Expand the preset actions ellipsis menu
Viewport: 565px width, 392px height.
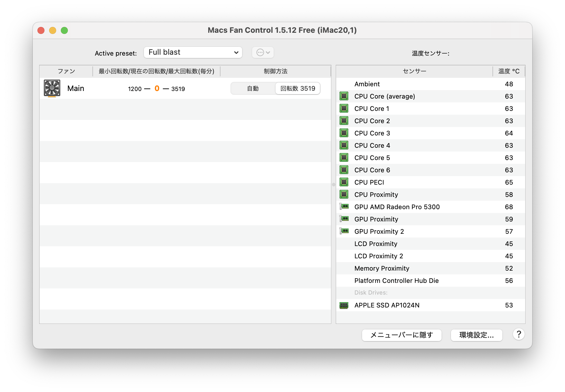tap(263, 52)
